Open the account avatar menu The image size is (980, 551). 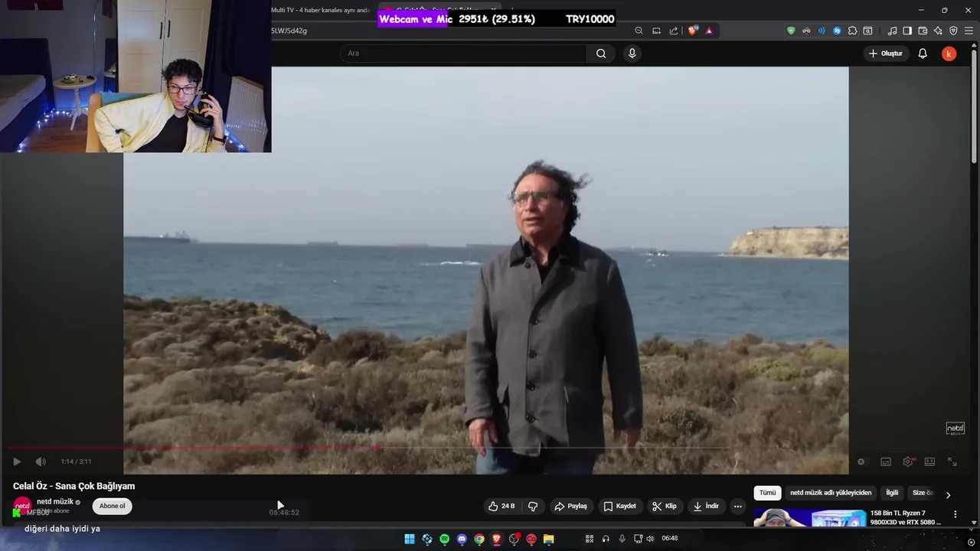click(949, 54)
